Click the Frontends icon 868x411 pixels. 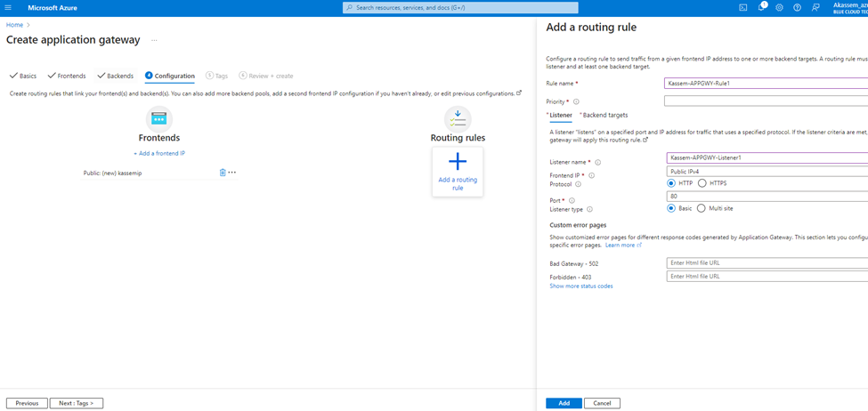[158, 119]
